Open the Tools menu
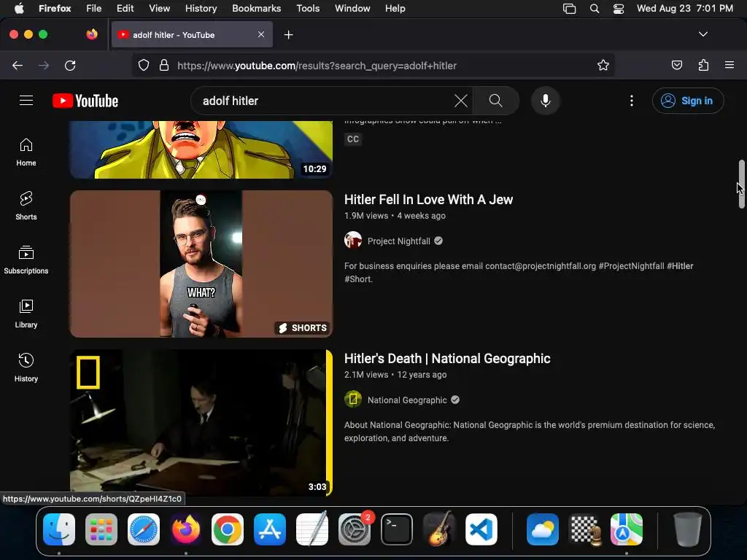Screen dimensions: 747x560 (x=308, y=8)
